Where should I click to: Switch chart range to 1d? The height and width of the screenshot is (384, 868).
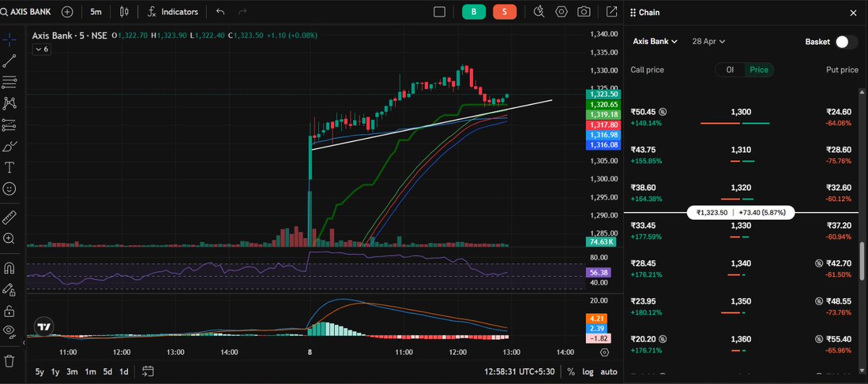pos(124,372)
